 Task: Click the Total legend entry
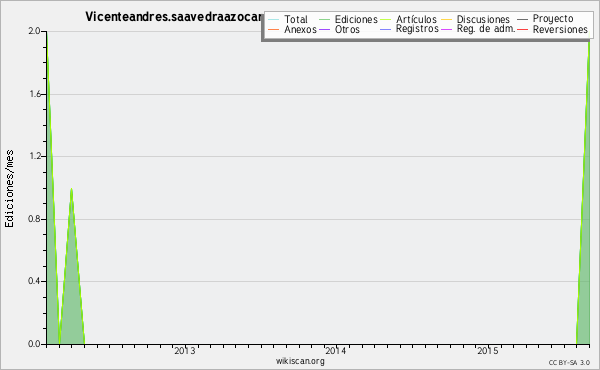tap(288, 19)
